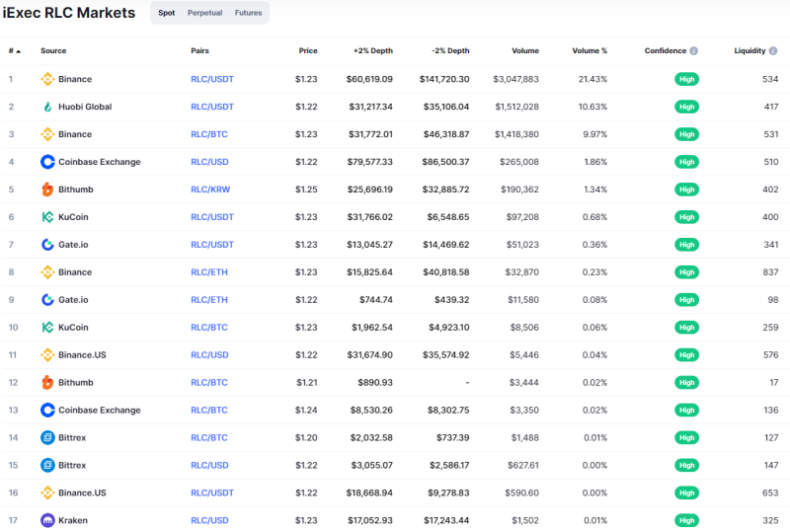Click Coinbase Exchange logo in row 13

pos(47,410)
